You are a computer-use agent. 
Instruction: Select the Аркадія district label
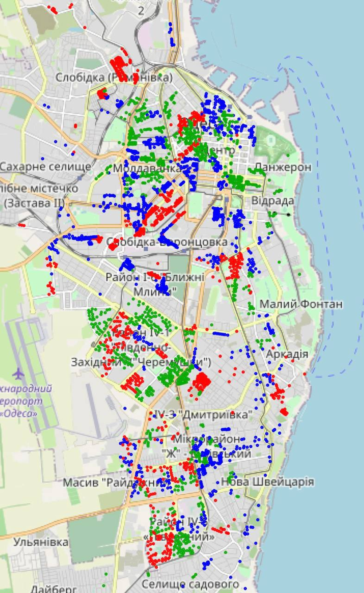pyautogui.click(x=287, y=354)
